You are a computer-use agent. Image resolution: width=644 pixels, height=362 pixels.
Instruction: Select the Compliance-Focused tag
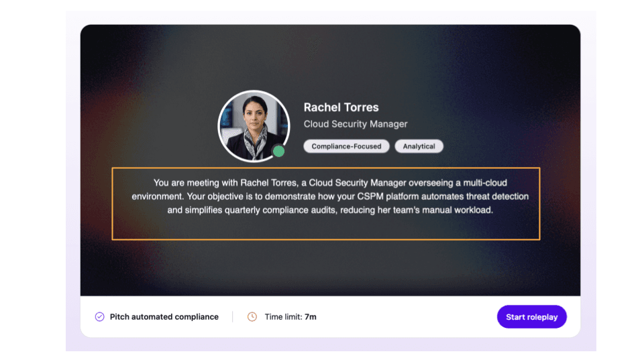[x=346, y=147]
